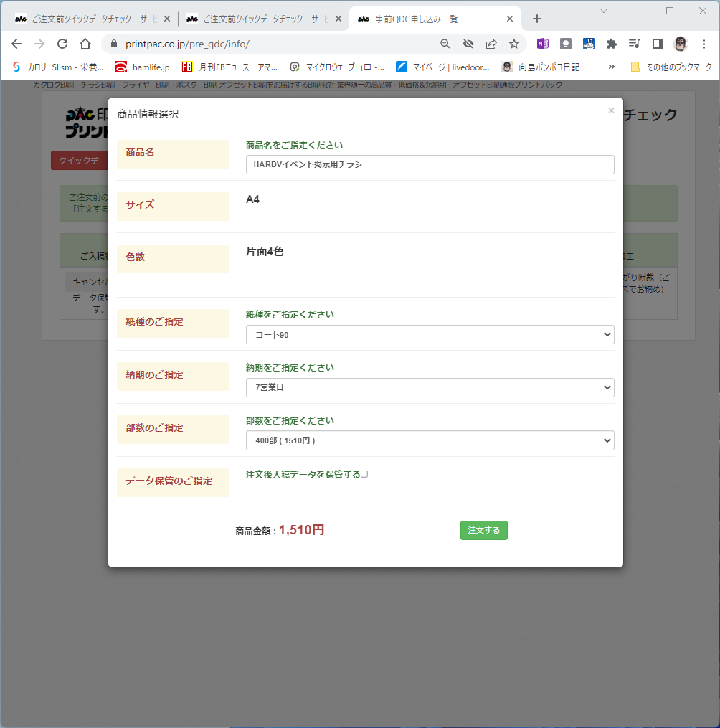This screenshot has height=728, width=720.
Task: Open the その他のブックマーク folder
Action: pyautogui.click(x=671, y=67)
